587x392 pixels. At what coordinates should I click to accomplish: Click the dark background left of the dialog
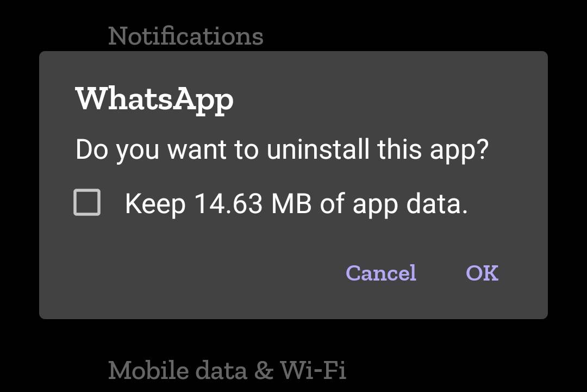pos(19,185)
